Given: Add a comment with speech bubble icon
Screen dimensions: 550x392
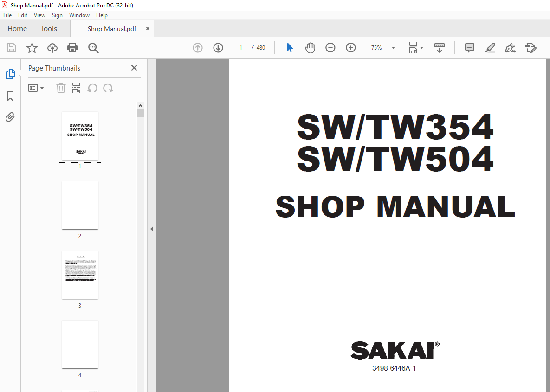Looking at the screenshot, I should click(x=469, y=48).
